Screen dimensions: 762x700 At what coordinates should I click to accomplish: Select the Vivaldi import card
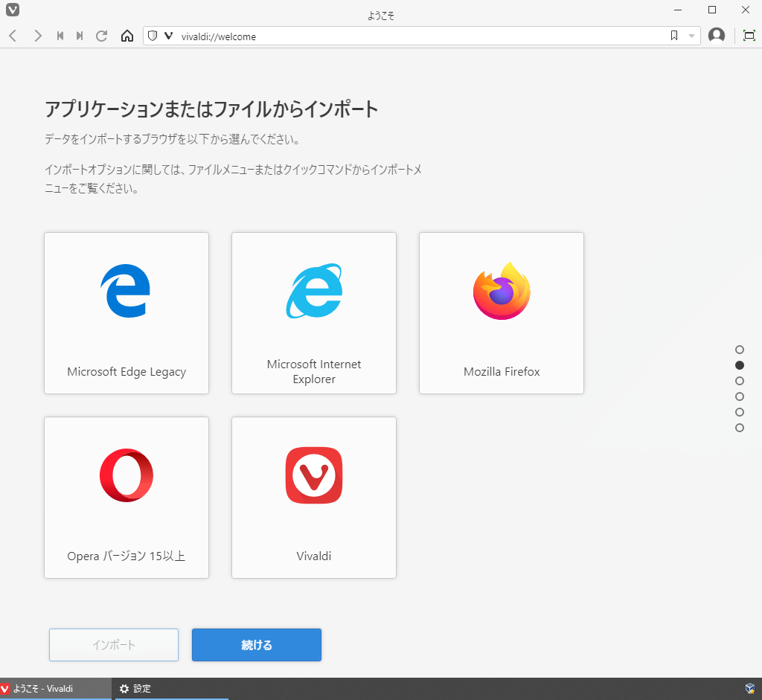tap(314, 498)
